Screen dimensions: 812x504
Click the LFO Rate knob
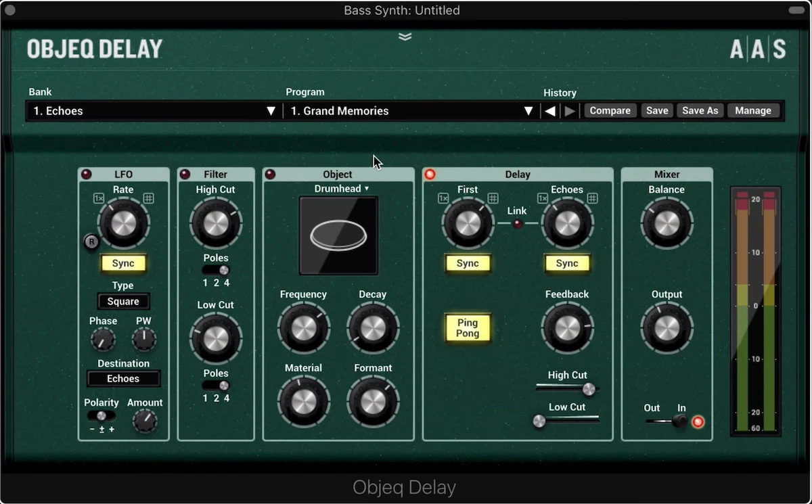(123, 224)
